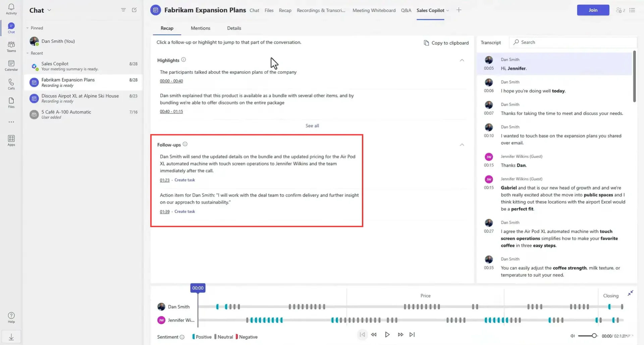Click the Follow-ups info icon
Image resolution: width=644 pixels, height=345 pixels.
coord(185,144)
